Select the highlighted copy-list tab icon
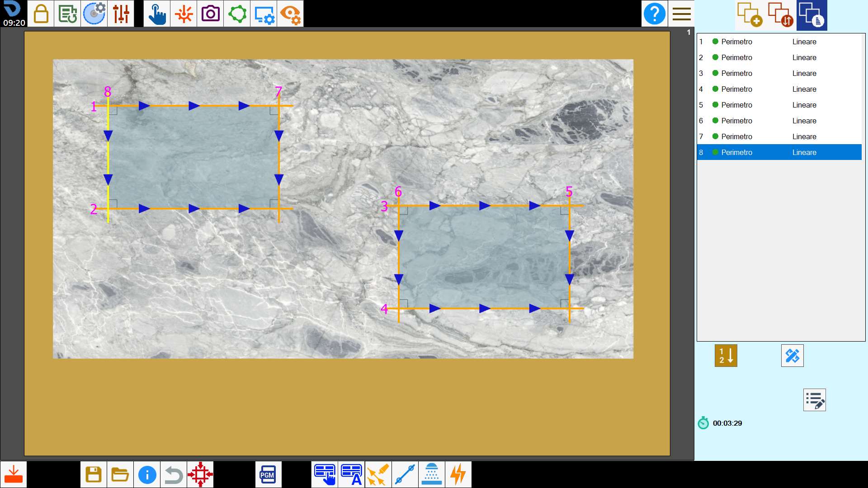 coord(811,15)
